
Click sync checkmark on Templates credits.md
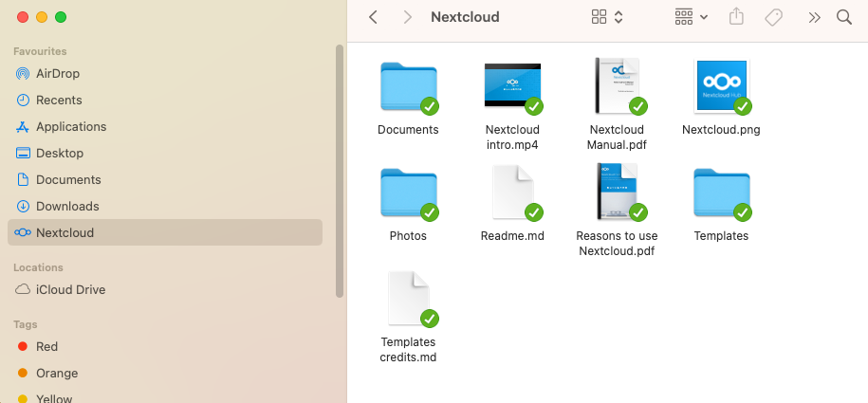pos(430,319)
